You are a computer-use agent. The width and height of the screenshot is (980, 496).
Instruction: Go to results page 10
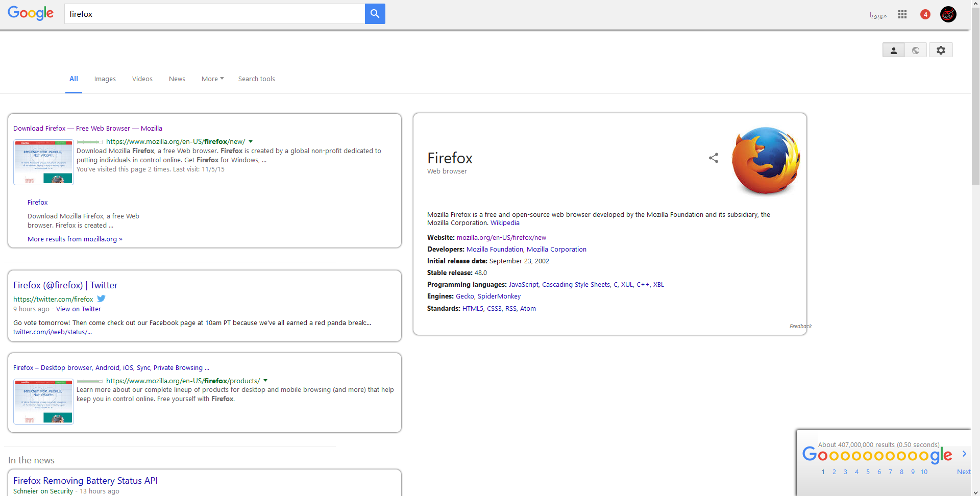pos(924,472)
